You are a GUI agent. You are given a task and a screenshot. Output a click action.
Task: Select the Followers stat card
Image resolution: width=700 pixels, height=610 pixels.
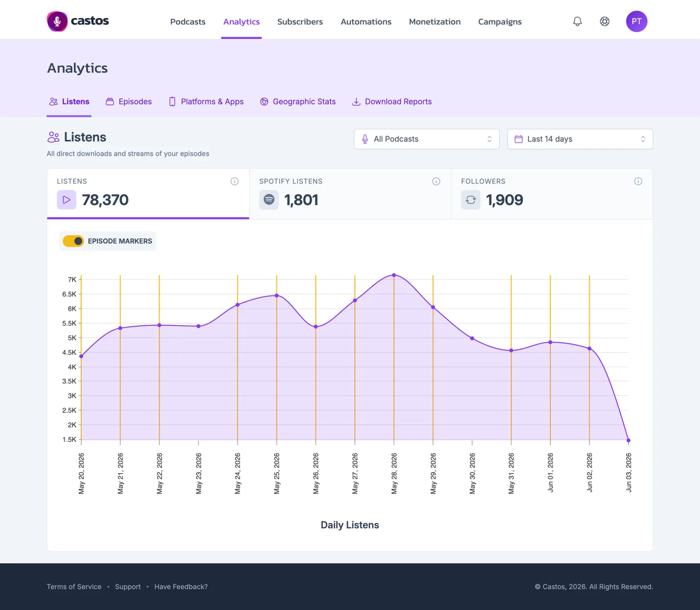[552, 194]
